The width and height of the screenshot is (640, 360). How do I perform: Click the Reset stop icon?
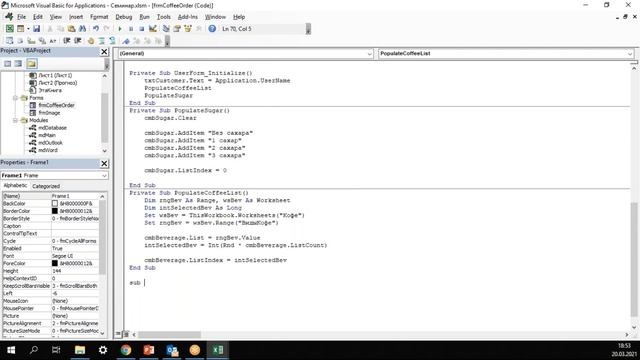coord(141,29)
